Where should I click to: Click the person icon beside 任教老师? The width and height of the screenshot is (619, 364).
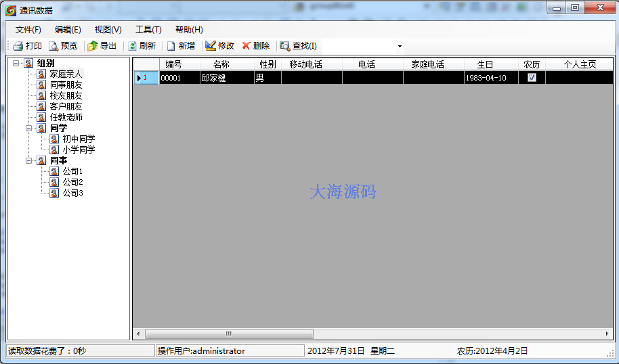tap(41, 117)
